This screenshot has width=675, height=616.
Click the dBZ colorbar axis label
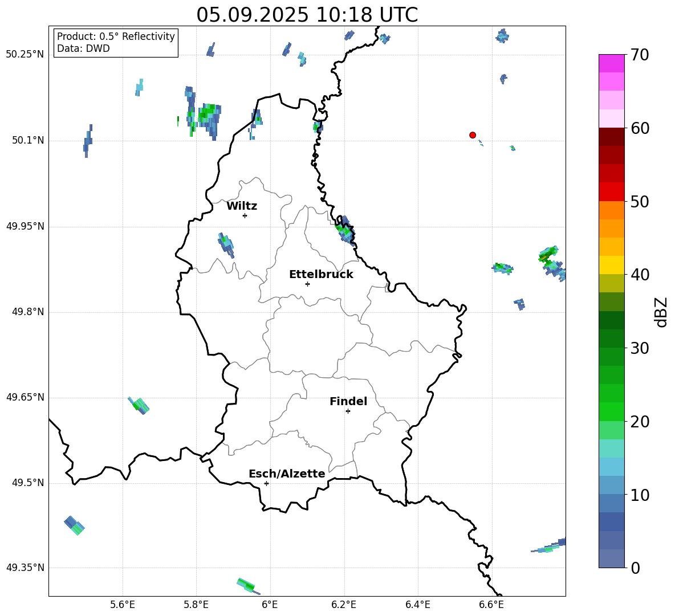[661, 312]
